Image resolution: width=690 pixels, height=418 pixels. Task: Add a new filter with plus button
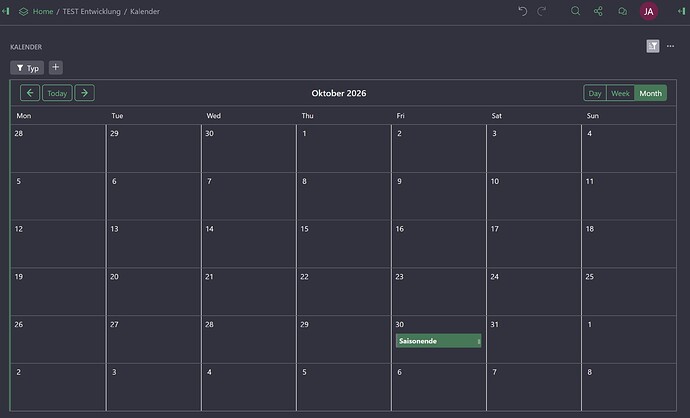coord(55,67)
